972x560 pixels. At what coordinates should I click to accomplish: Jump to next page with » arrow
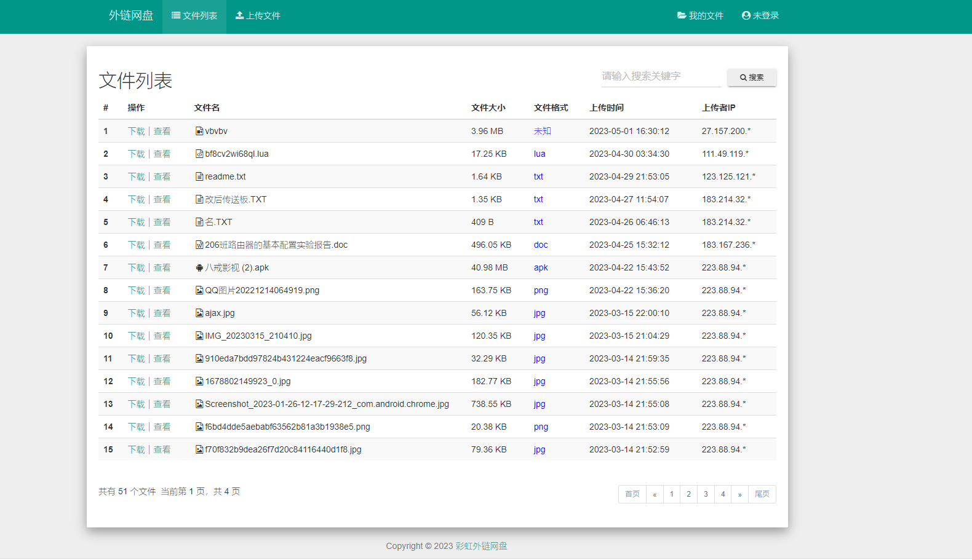[x=739, y=494]
